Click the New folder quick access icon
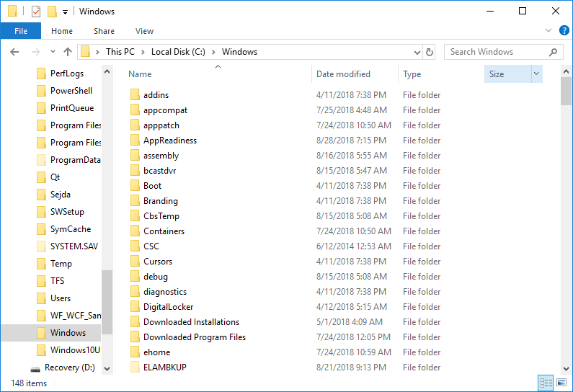573x392 pixels. click(52, 12)
